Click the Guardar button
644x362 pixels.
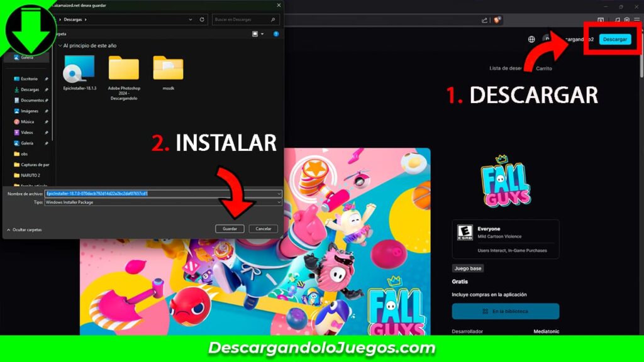click(x=229, y=228)
